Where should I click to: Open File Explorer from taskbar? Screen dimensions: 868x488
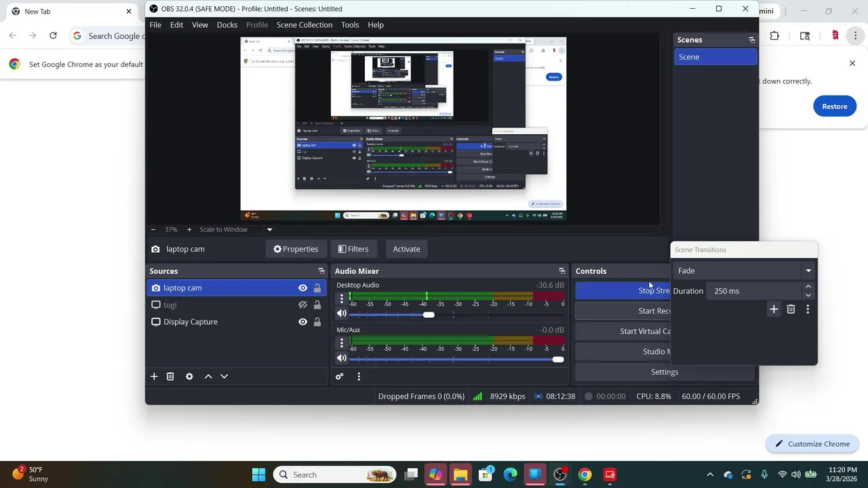(x=460, y=474)
